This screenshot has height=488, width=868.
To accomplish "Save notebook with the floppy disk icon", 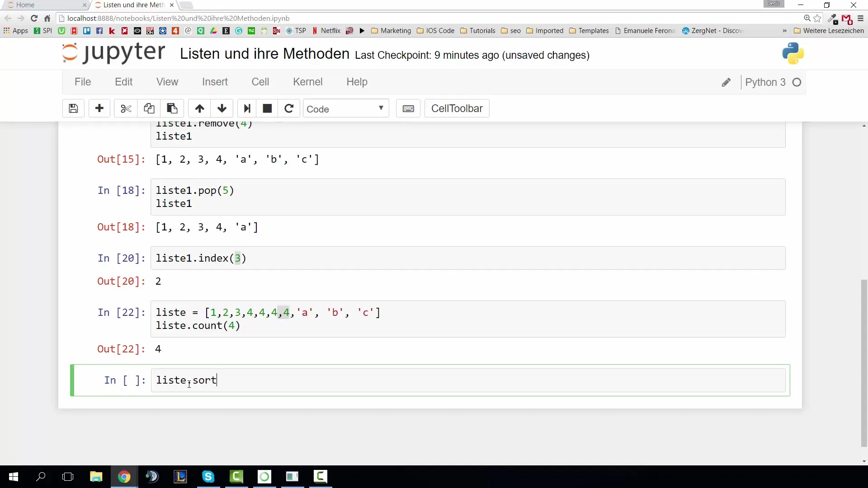I will pos(73,108).
